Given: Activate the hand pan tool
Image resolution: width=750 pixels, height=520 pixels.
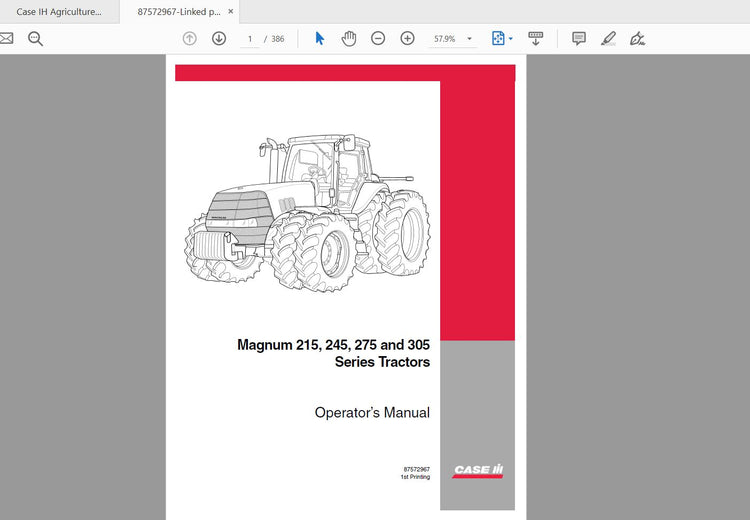Looking at the screenshot, I should [349, 38].
